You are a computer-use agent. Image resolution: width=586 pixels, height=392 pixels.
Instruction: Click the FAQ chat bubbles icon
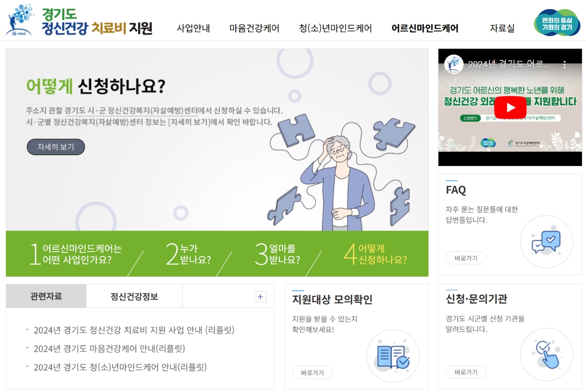pyautogui.click(x=546, y=242)
